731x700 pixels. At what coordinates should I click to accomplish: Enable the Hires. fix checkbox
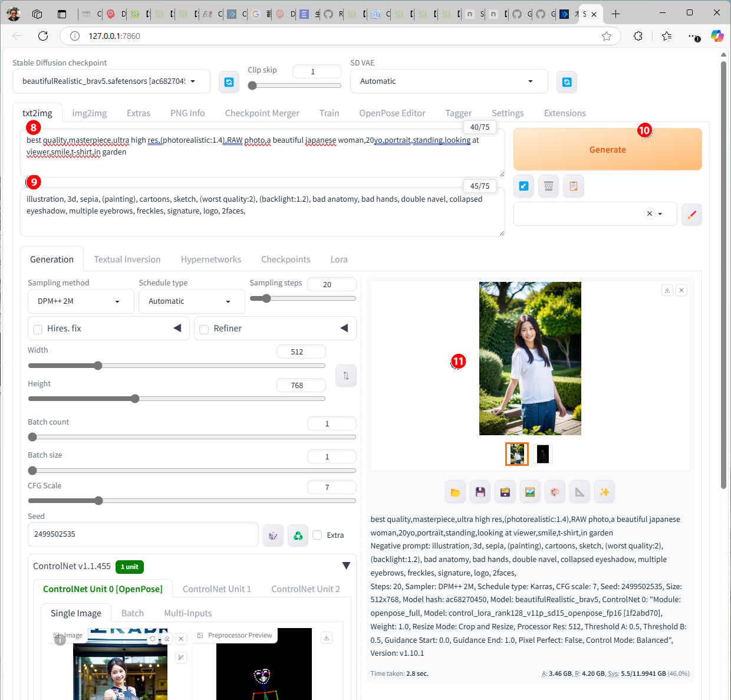tap(38, 329)
